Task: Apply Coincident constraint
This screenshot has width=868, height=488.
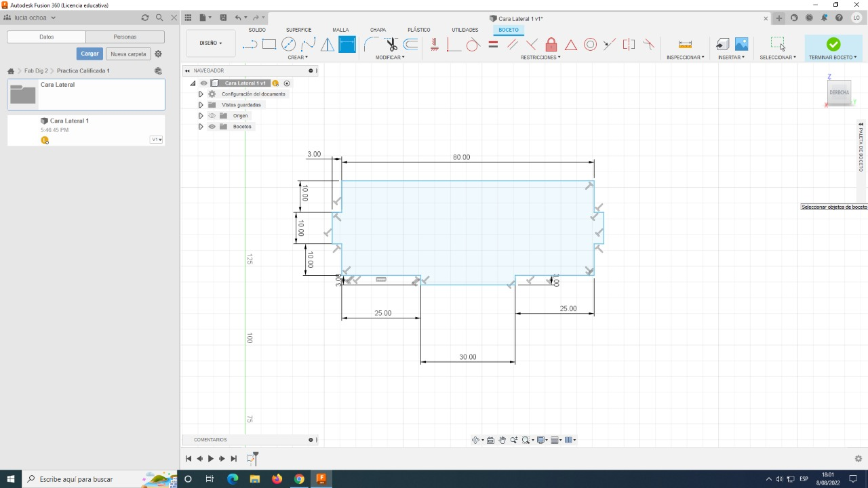Action: coord(454,45)
